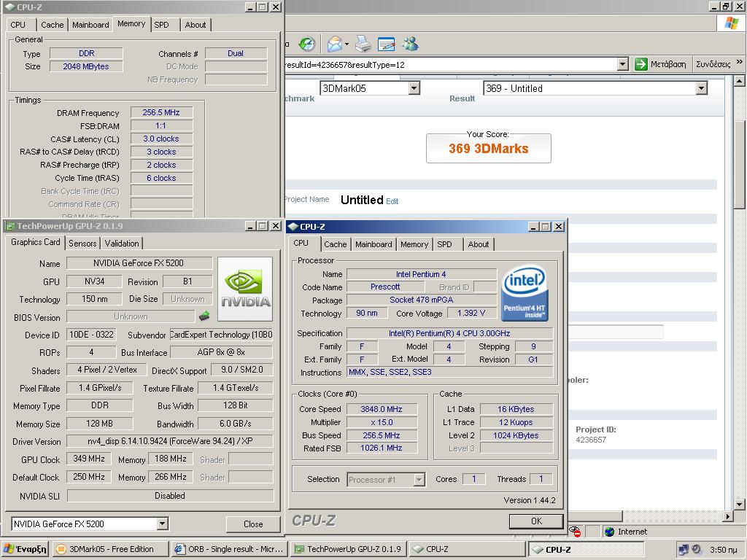Click Μετάβαση go button label

(668, 64)
